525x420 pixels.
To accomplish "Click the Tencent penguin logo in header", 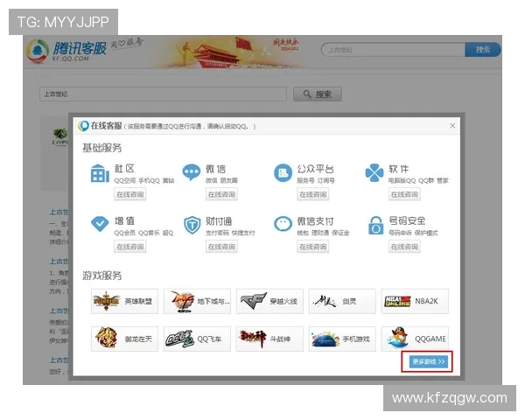I will (x=37, y=52).
